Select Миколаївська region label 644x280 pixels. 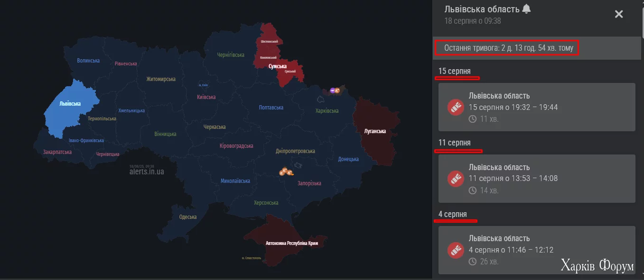[x=235, y=181]
